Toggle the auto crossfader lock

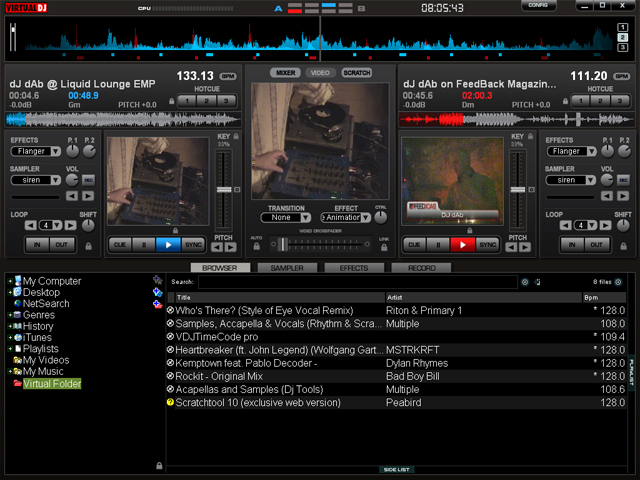tap(256, 246)
